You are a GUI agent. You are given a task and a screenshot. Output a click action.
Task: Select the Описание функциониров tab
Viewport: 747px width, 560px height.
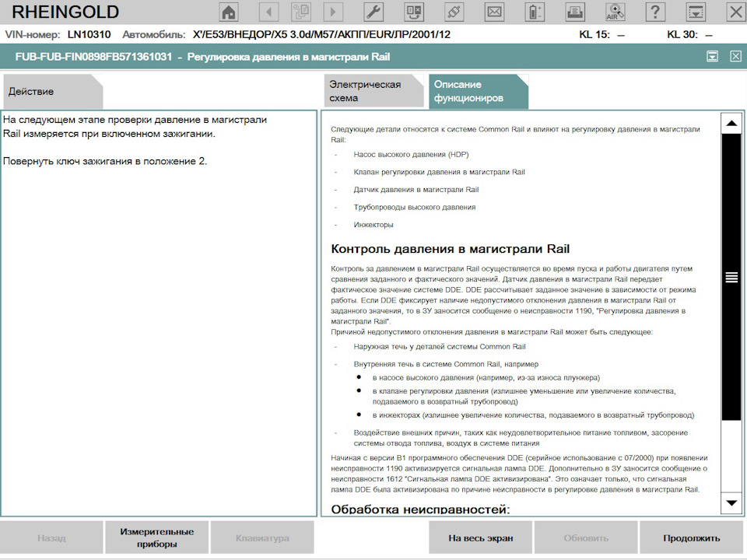[x=479, y=92]
